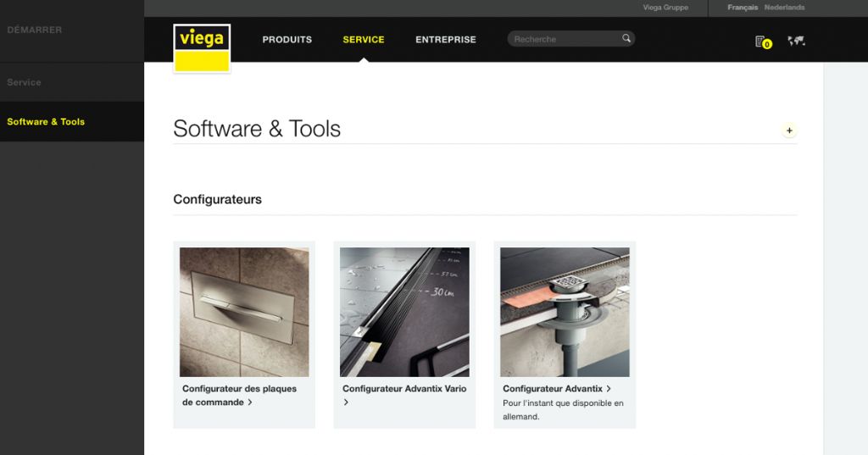Click the search magnifier icon
The width and height of the screenshot is (868, 455).
click(626, 39)
